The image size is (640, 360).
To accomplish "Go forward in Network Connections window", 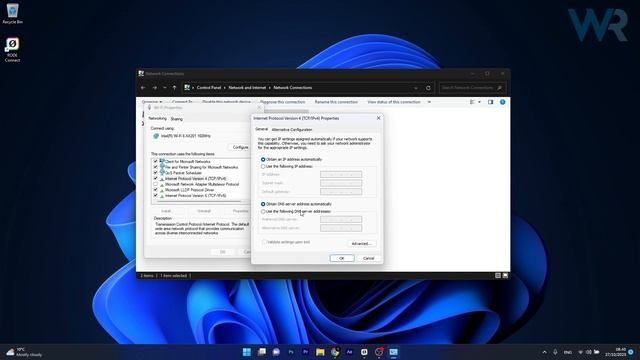I will click(154, 88).
